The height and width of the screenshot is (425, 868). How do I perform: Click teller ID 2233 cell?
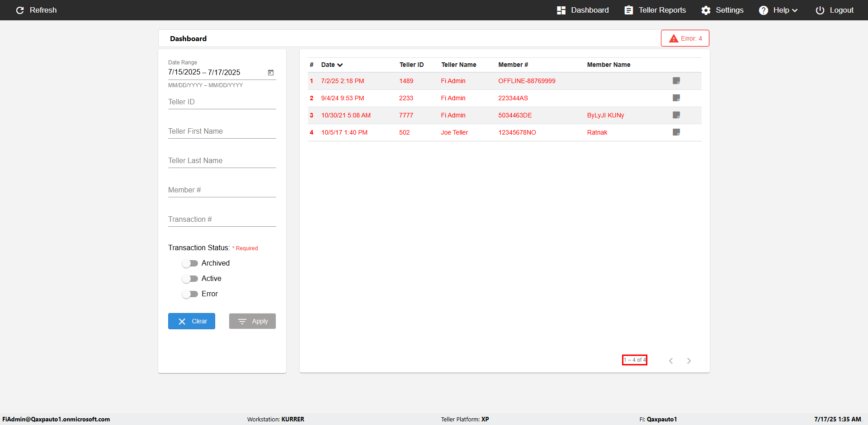click(x=406, y=98)
